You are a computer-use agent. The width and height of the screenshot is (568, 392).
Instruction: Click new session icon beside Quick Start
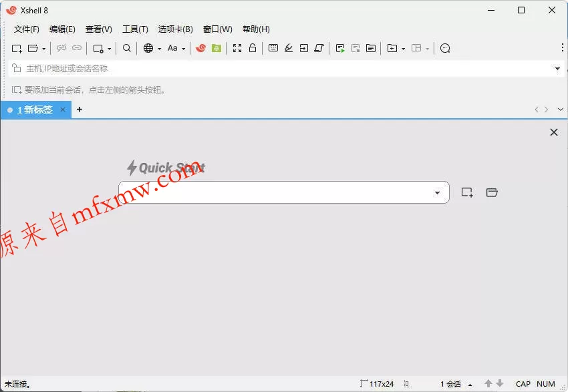467,192
